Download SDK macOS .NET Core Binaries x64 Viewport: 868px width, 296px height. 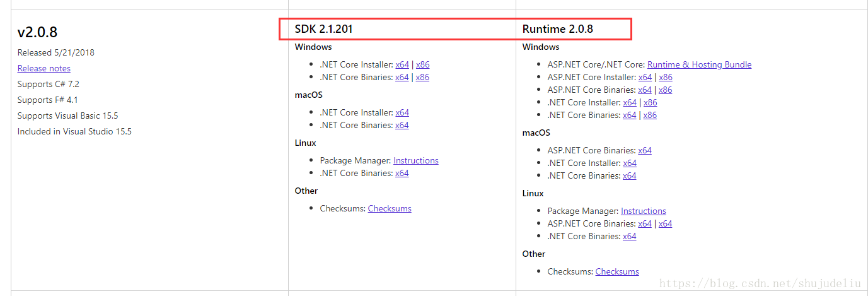pos(402,125)
